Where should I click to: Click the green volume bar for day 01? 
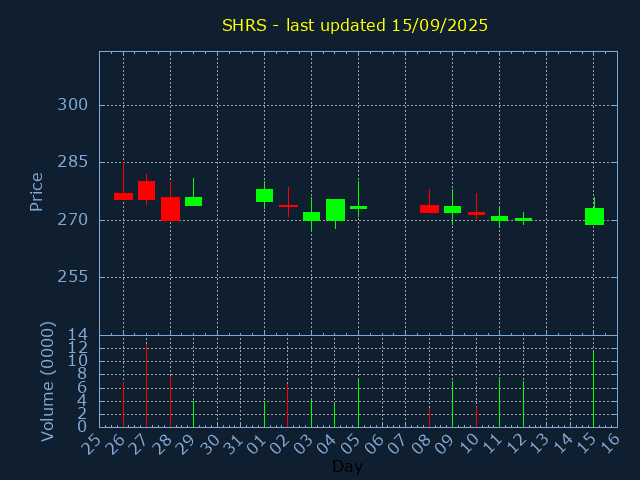point(264,414)
